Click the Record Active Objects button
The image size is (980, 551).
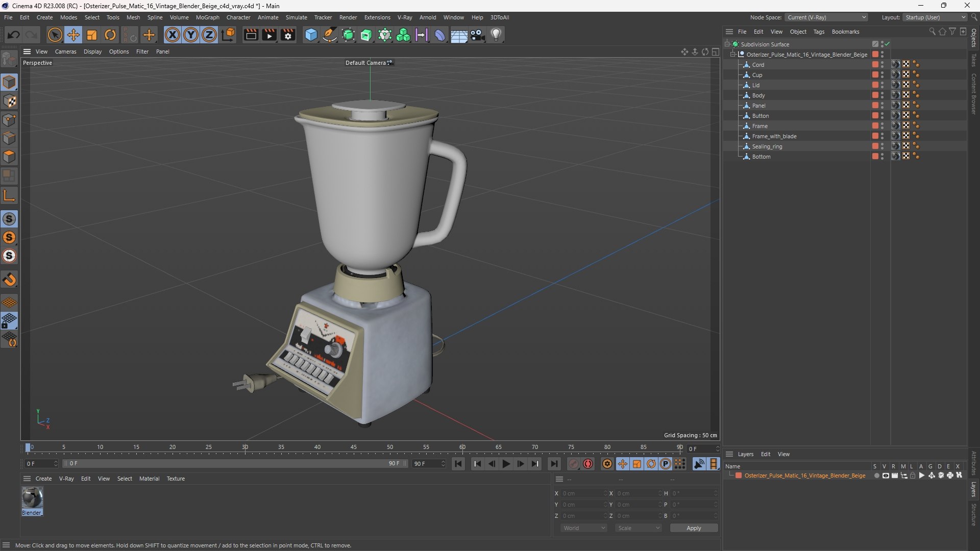pyautogui.click(x=574, y=464)
